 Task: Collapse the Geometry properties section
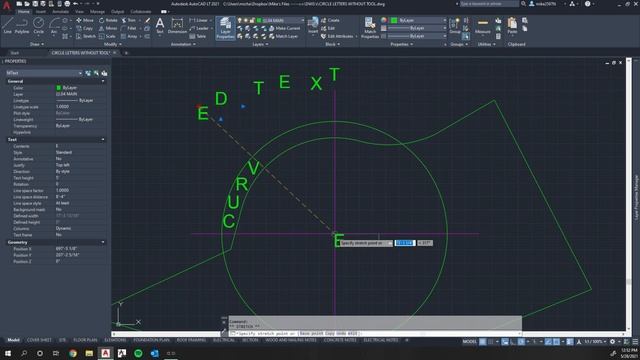tap(103, 242)
